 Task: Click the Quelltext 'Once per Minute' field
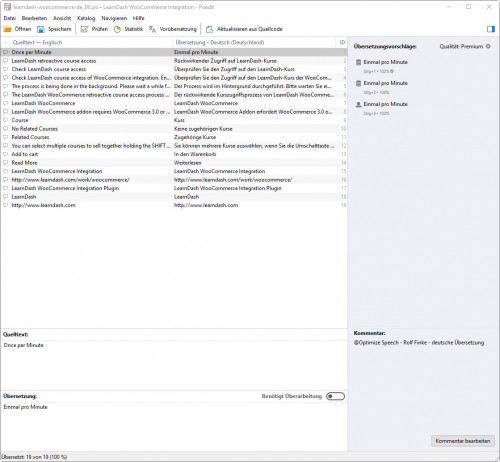(174, 365)
